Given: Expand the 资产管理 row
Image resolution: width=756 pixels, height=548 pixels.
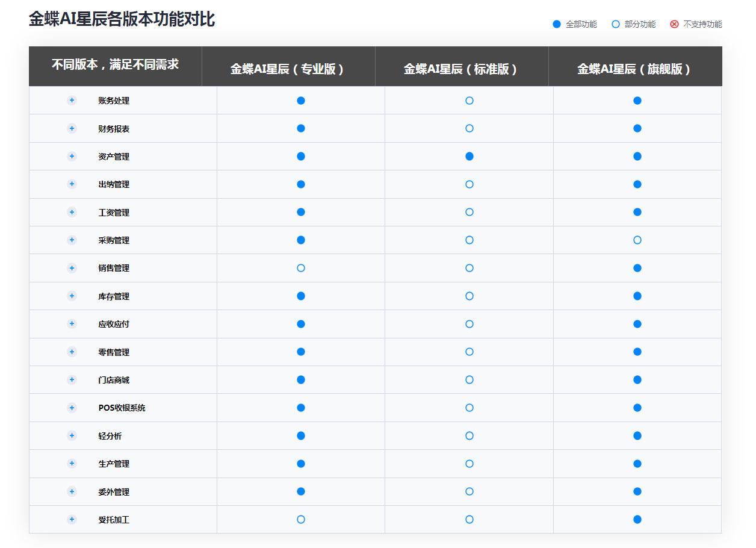Looking at the screenshot, I should pos(72,156).
